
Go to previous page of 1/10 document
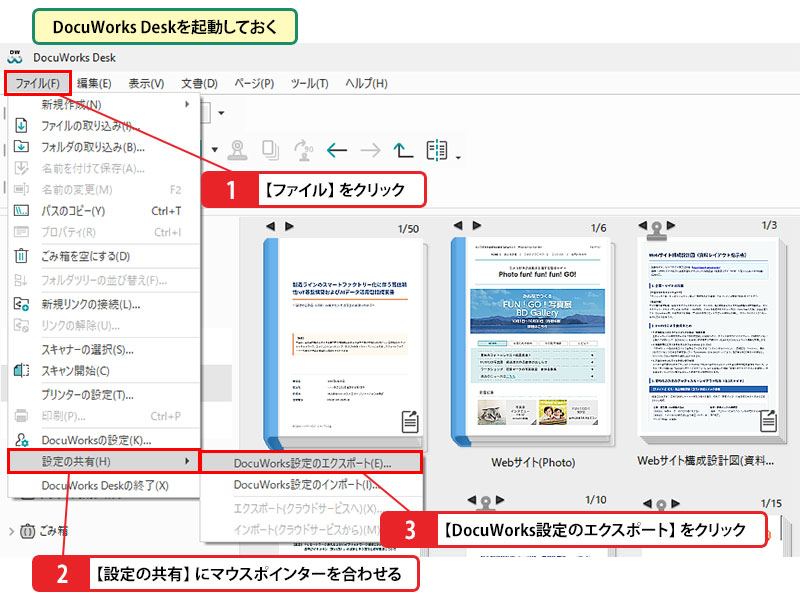pos(472,500)
